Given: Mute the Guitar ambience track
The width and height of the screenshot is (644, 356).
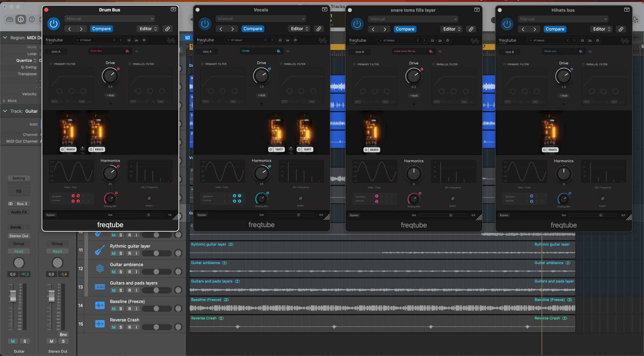Looking at the screenshot, I should pyautogui.click(x=114, y=272).
